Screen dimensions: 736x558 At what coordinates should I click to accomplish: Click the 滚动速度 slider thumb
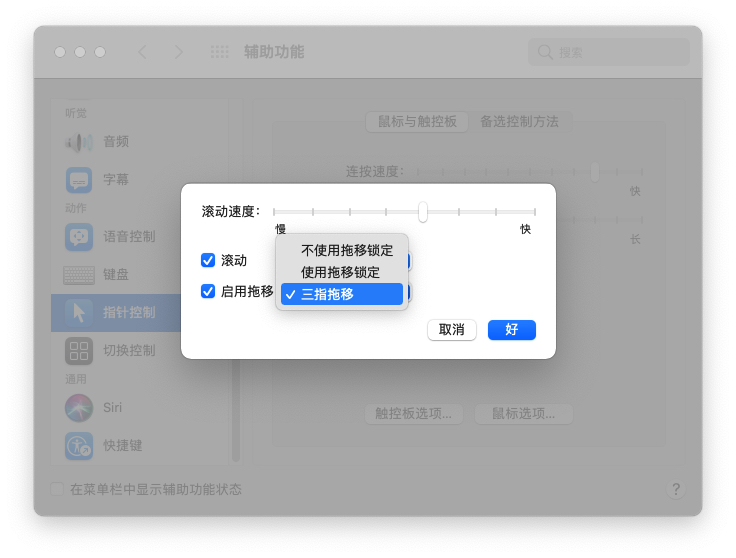423,212
